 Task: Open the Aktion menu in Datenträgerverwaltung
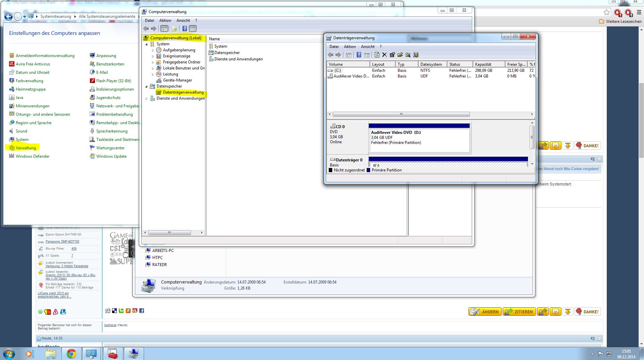point(349,47)
